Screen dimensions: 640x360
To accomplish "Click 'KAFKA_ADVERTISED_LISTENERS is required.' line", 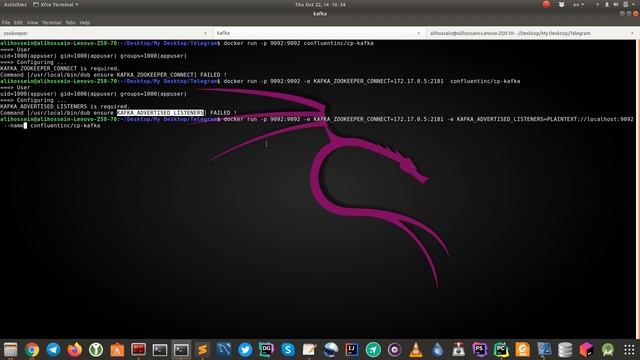I will (x=65, y=107).
